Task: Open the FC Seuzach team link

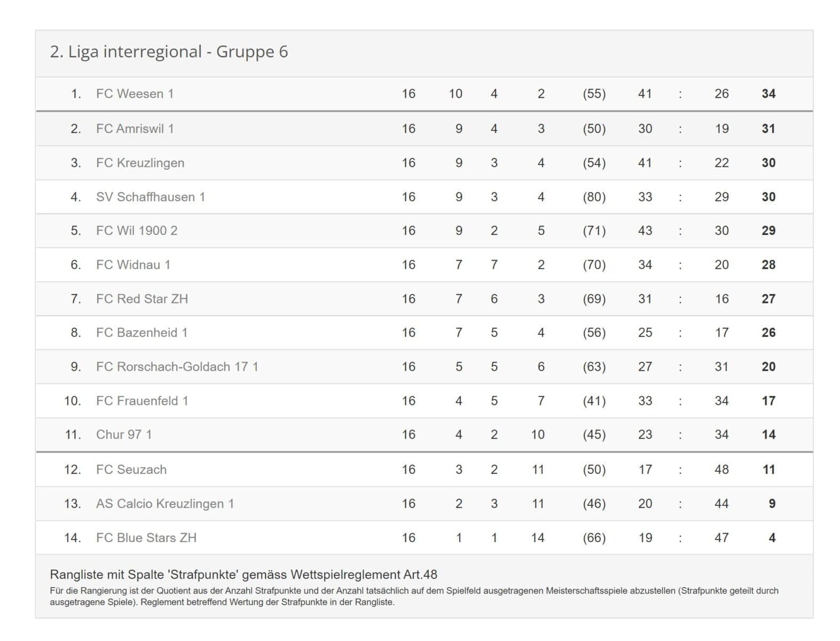Action: (131, 470)
